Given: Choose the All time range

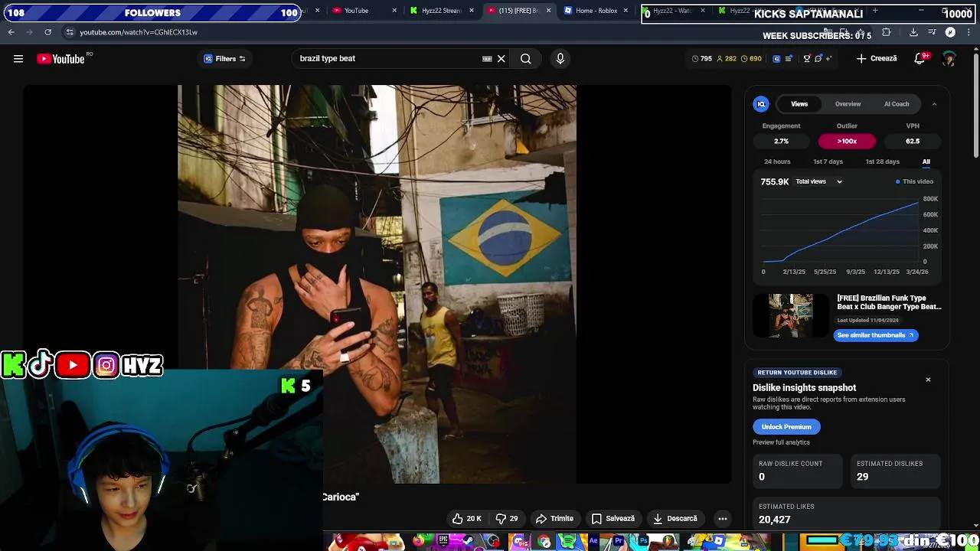Looking at the screenshot, I should [x=926, y=161].
